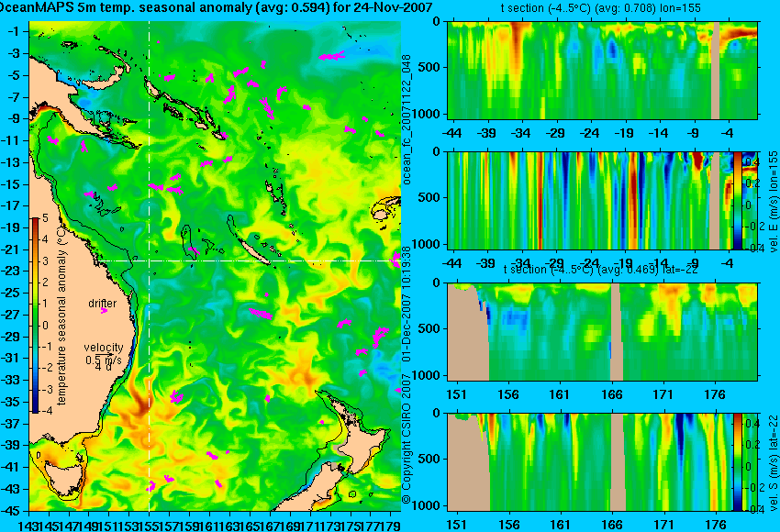This screenshot has height=532, width=780.
Task: Click the magenta drifter legend marker
Action: (x=104, y=311)
